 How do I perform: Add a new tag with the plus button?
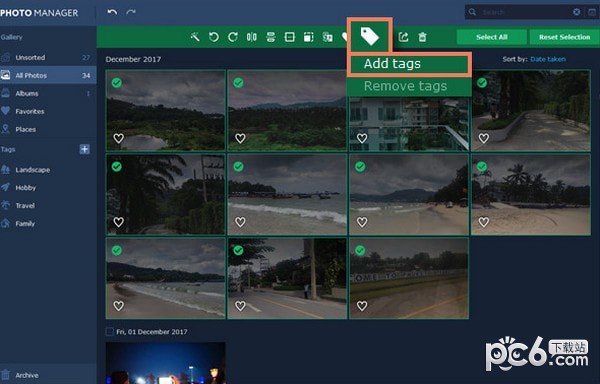85,149
